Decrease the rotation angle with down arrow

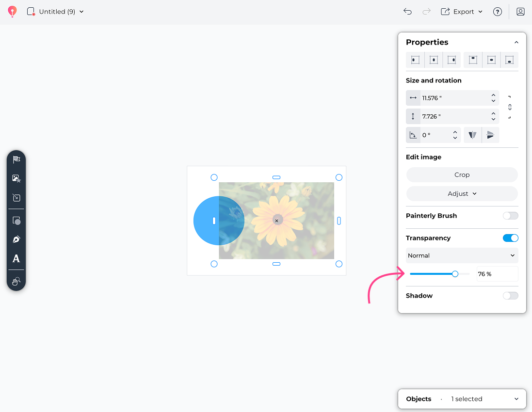pyautogui.click(x=455, y=138)
